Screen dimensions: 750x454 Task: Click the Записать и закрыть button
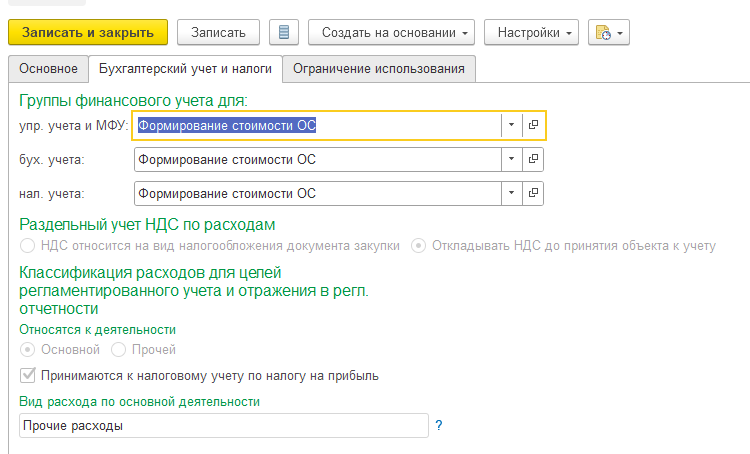pyautogui.click(x=88, y=32)
